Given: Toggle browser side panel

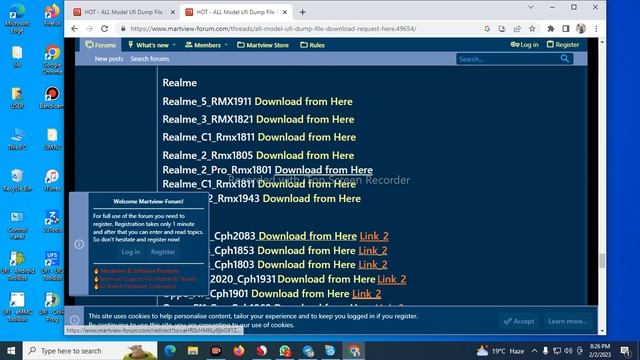Looking at the screenshot, I should click(x=566, y=29).
